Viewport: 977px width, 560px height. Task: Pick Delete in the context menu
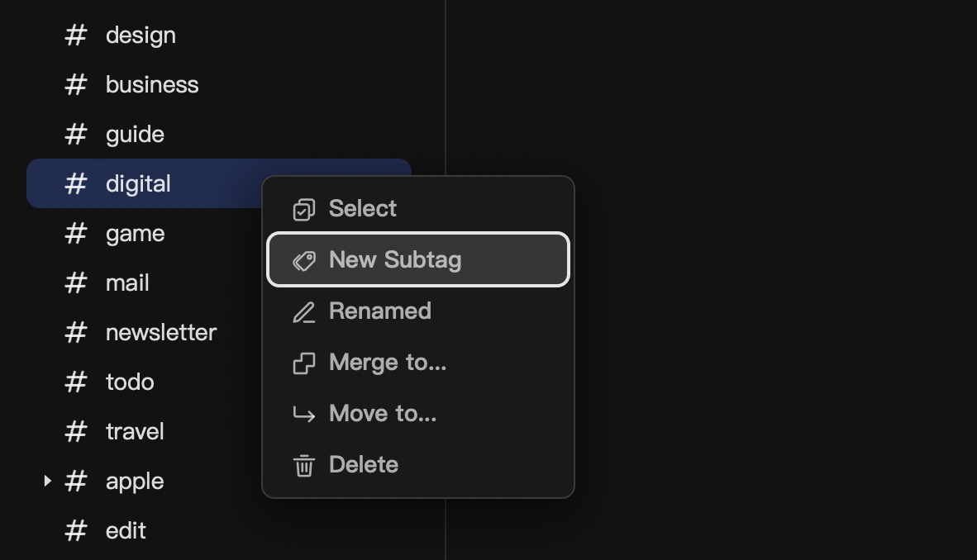[418, 464]
